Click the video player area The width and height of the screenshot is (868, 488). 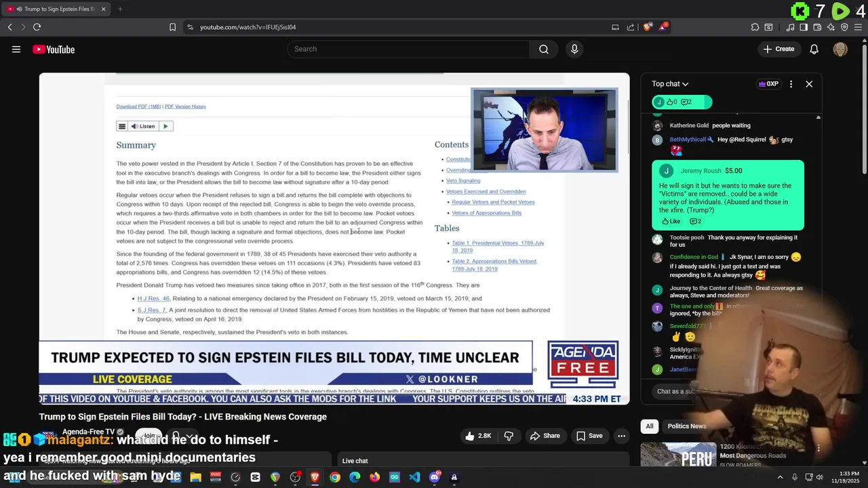tap(334, 239)
